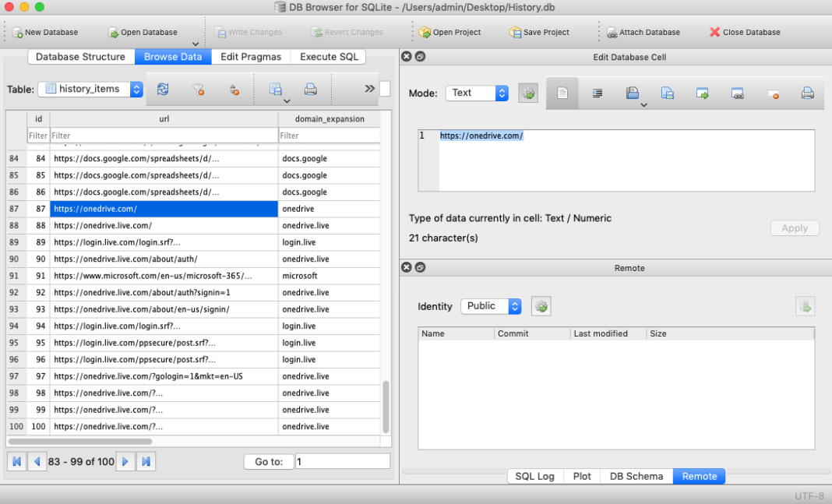Print the current cell contents

tap(807, 92)
